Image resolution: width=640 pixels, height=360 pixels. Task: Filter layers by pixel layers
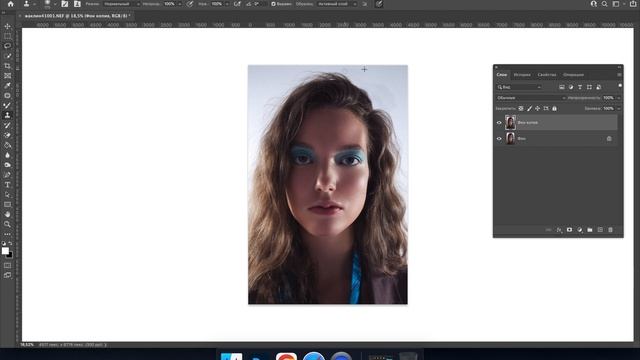click(x=562, y=87)
